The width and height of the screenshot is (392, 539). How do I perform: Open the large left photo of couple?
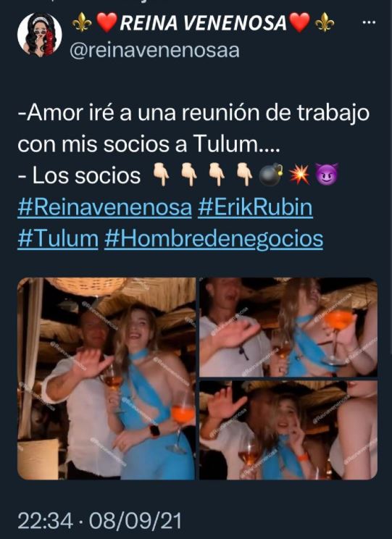coord(107,378)
